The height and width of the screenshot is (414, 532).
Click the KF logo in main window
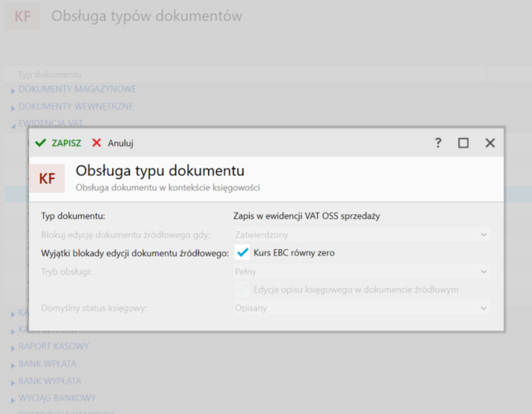click(x=23, y=17)
